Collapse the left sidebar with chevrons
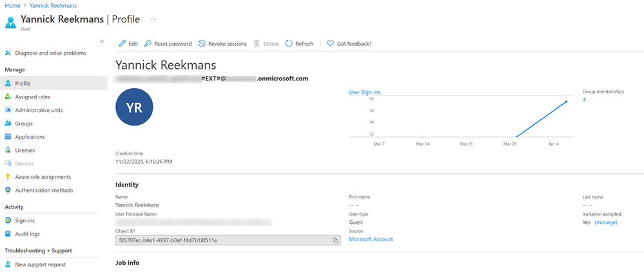Viewport: 644px width, 273px height. [x=102, y=41]
